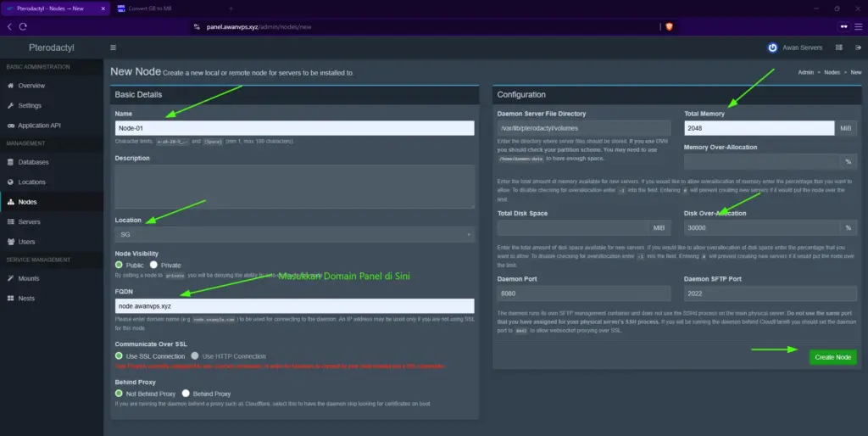Expand the Location dropdown showing SG
This screenshot has width=868, height=436.
(x=294, y=234)
